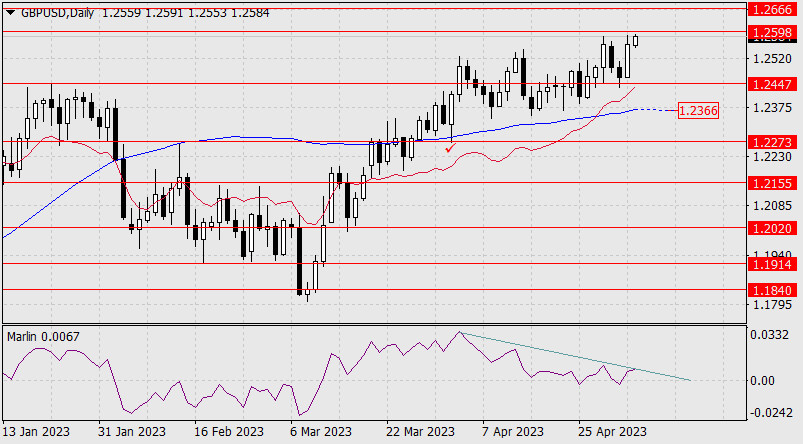Click the 7 Apr 2023 date label
Image resolution: width=803 pixels, height=444 pixels.
513,432
